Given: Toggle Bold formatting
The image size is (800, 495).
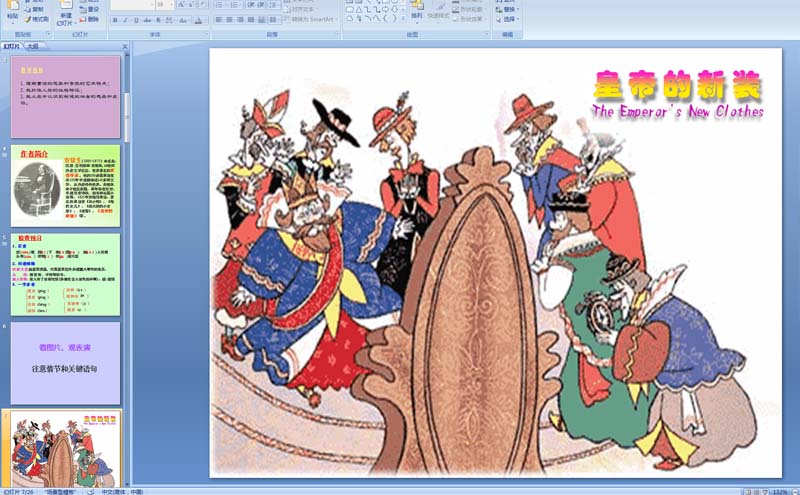Looking at the screenshot, I should [115, 20].
